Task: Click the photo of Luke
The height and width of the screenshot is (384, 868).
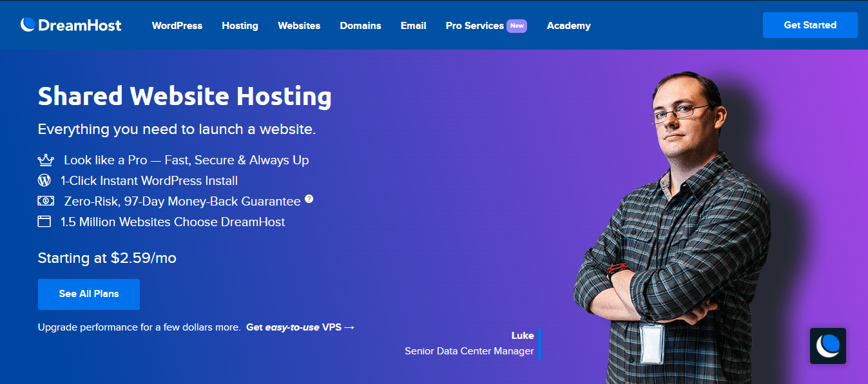Action: click(x=672, y=229)
